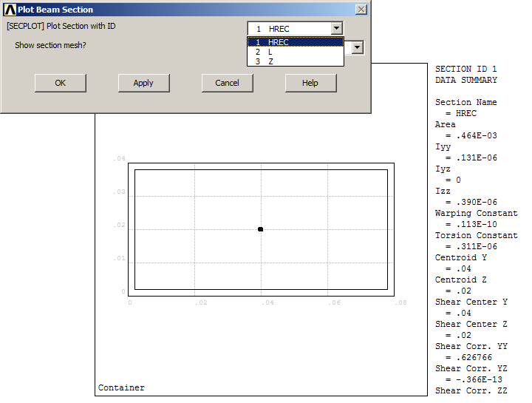
Task: Click the Container label in the plot window
Action: coord(121,387)
